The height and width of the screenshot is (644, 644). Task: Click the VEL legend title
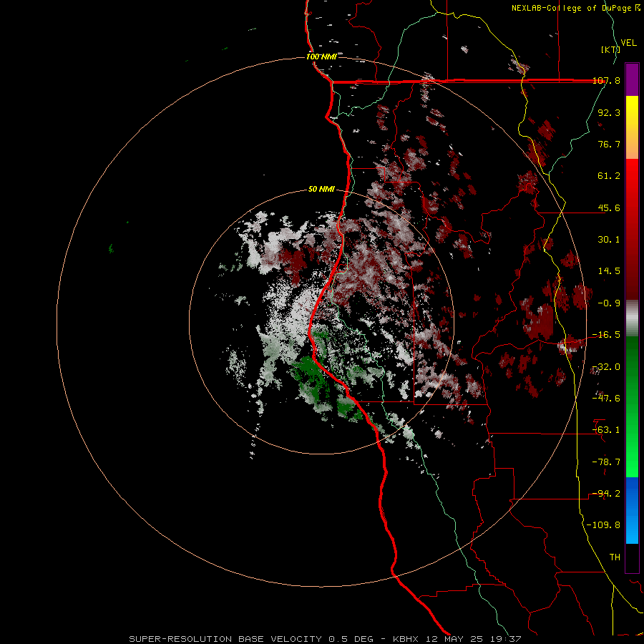[628, 43]
